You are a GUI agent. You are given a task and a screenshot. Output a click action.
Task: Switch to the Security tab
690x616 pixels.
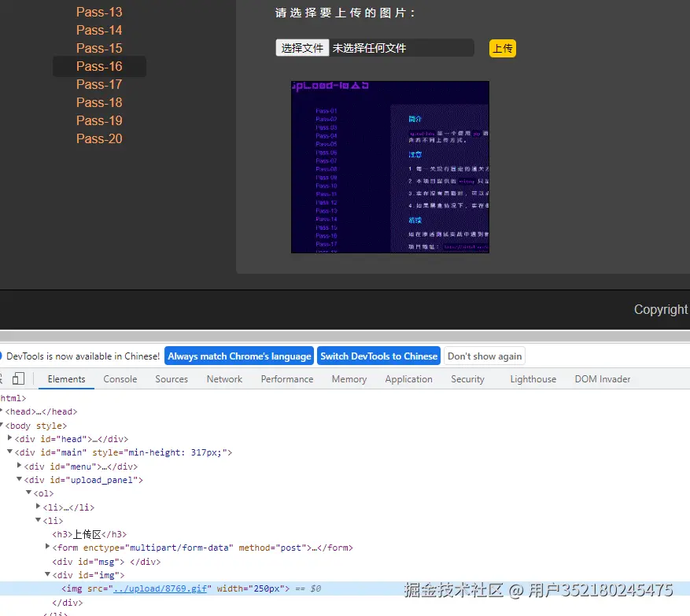(467, 379)
